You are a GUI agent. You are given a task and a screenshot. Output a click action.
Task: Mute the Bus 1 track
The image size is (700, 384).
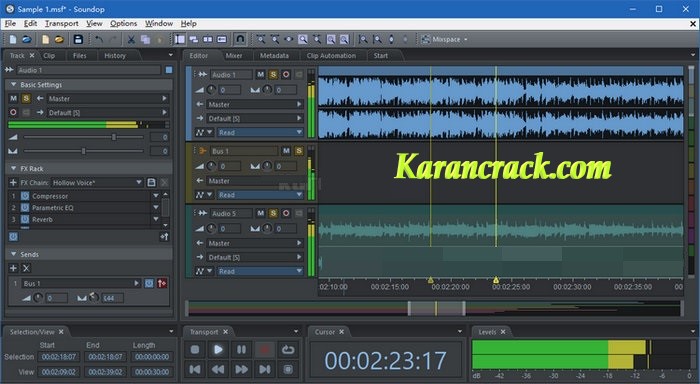tap(286, 151)
